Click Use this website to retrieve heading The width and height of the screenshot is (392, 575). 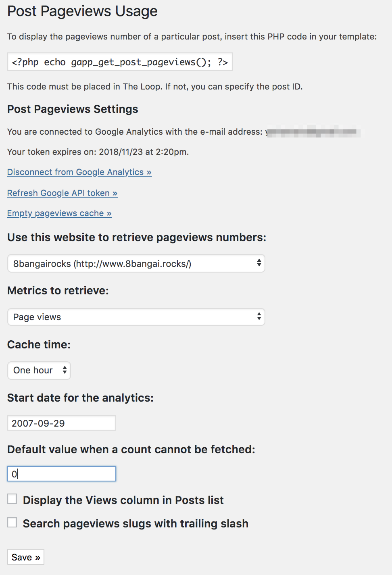[x=137, y=237]
